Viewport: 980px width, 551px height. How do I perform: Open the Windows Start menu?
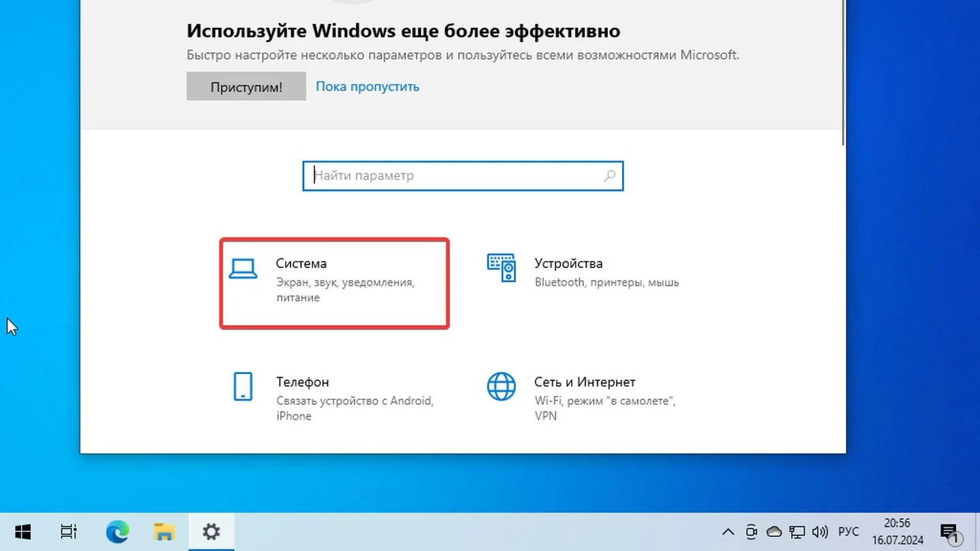(x=23, y=531)
